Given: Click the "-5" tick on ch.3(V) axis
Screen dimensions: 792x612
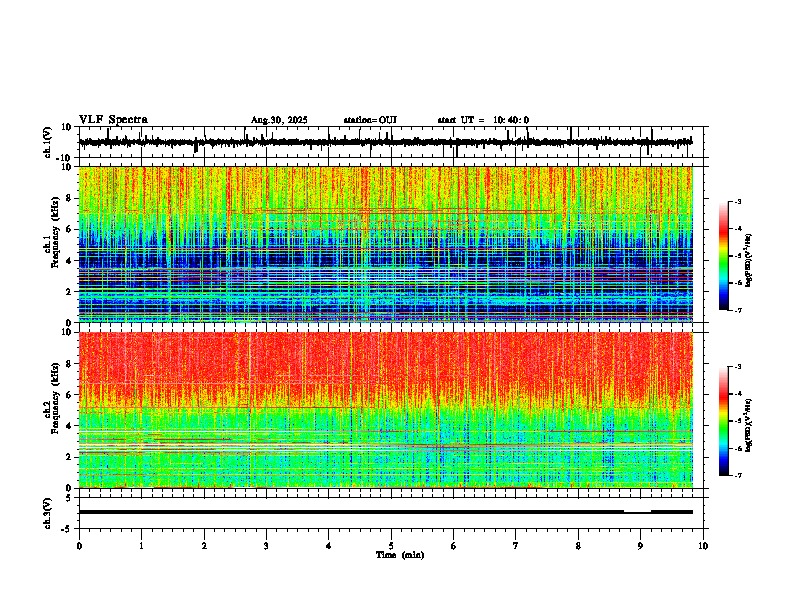Looking at the screenshot, I should pyautogui.click(x=67, y=529).
